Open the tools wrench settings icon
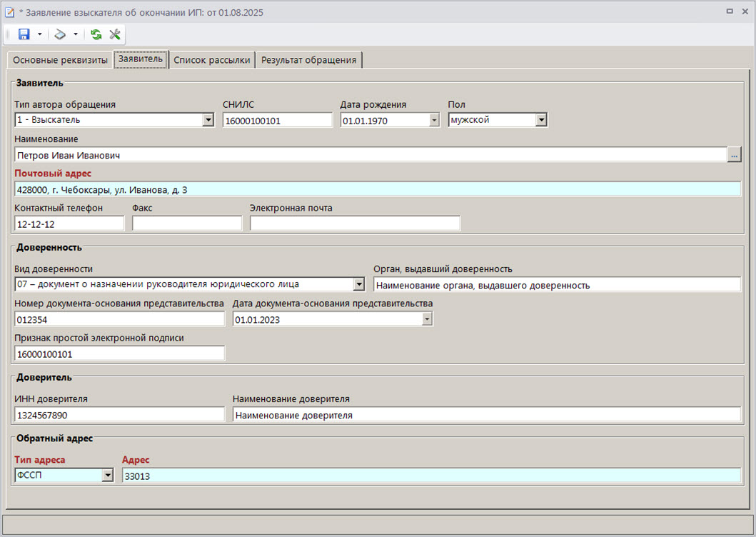The image size is (756, 537). [x=114, y=34]
